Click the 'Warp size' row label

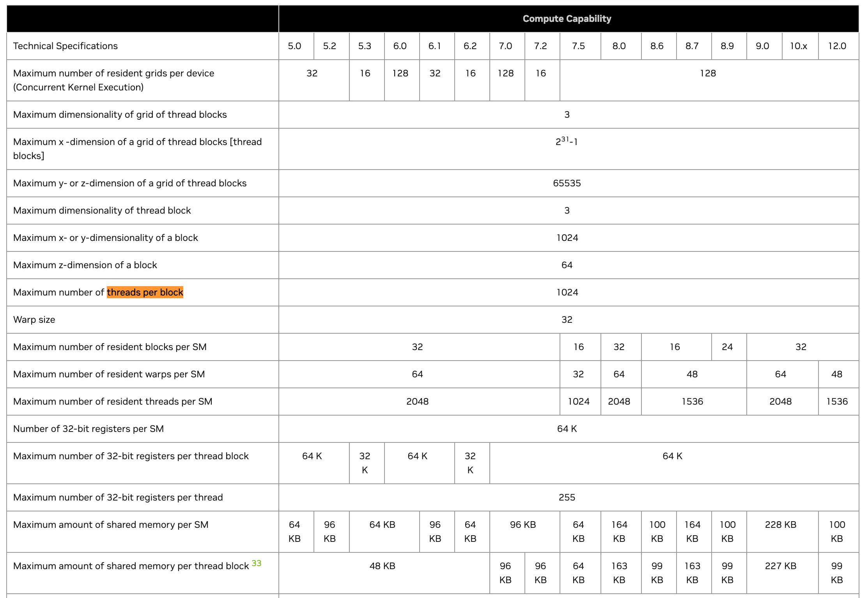[34, 320]
